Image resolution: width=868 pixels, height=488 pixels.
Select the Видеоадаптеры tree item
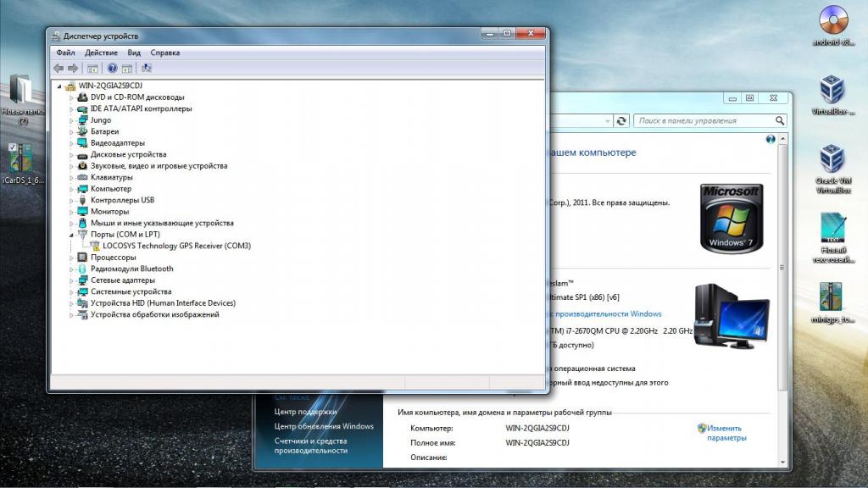pos(117,143)
